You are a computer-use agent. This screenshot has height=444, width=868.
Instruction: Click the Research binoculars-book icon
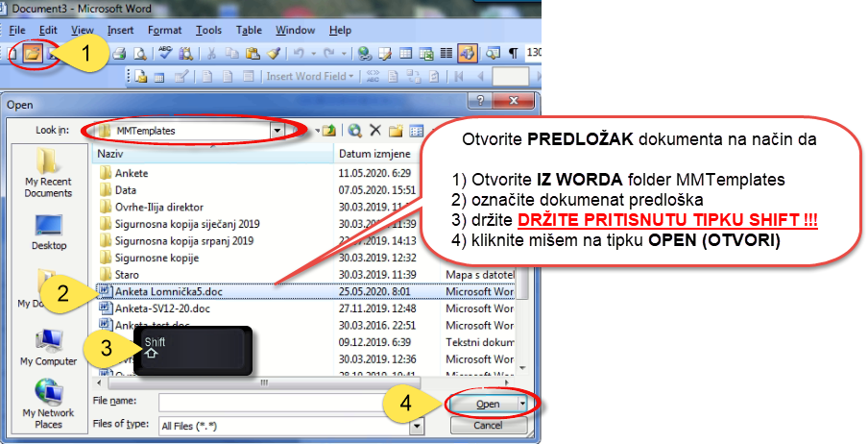coord(186,53)
